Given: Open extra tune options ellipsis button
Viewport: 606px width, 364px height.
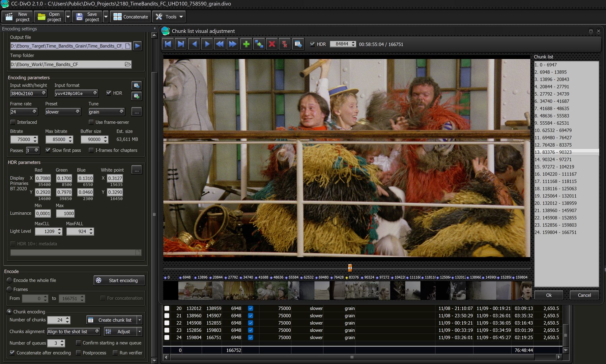Looking at the screenshot, I should [137, 112].
